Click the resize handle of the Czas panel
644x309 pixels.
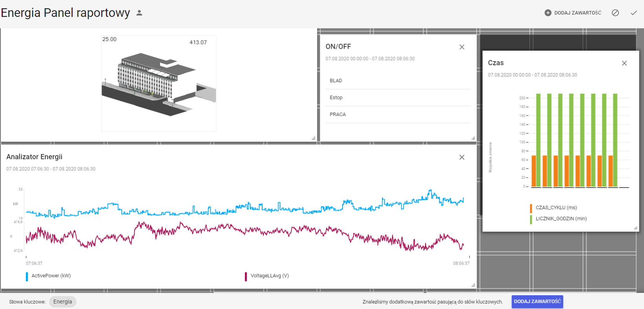(x=635, y=228)
